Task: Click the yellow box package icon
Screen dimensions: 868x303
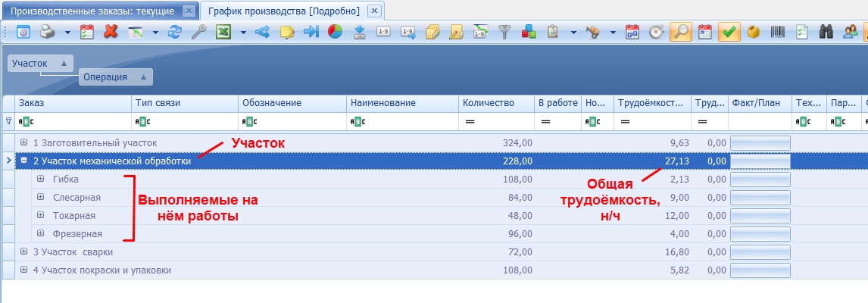Action: 754,32
